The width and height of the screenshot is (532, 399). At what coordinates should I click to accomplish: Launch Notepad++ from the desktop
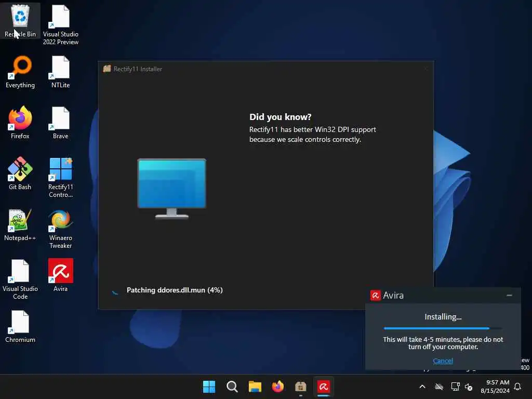20,224
